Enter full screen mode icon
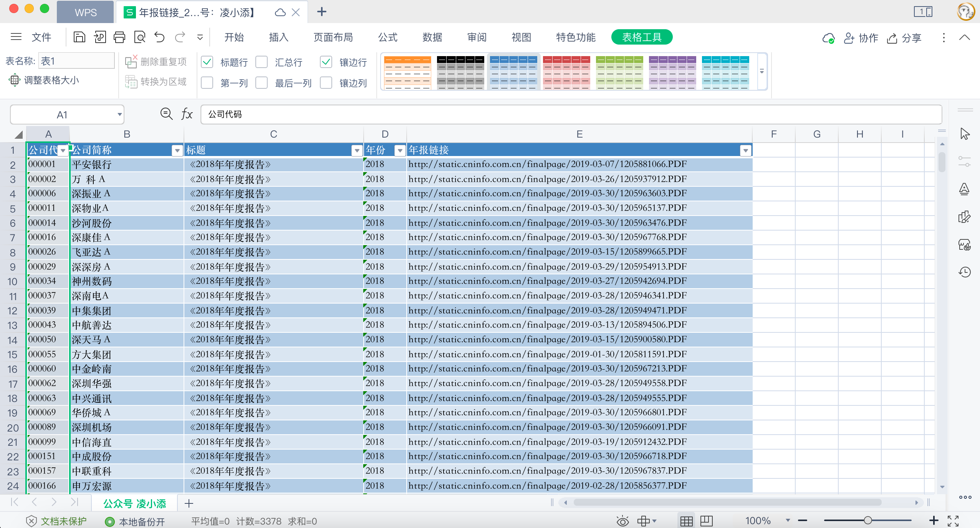This screenshot has height=528, width=980. coord(953,521)
